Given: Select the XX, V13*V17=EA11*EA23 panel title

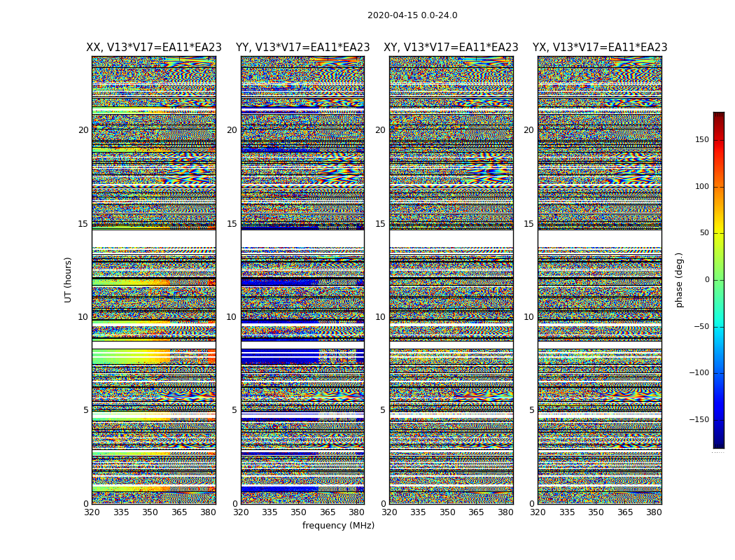Looking at the screenshot, I should click(x=154, y=48).
